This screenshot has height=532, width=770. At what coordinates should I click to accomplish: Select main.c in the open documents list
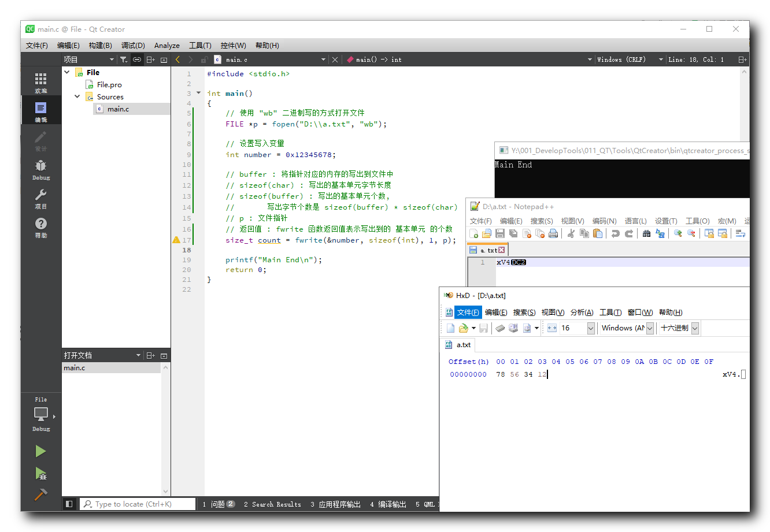click(x=112, y=368)
